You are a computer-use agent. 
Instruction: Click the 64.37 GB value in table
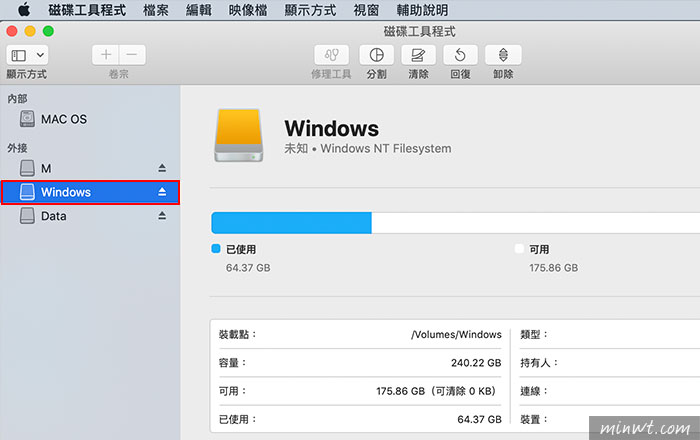[x=479, y=419]
